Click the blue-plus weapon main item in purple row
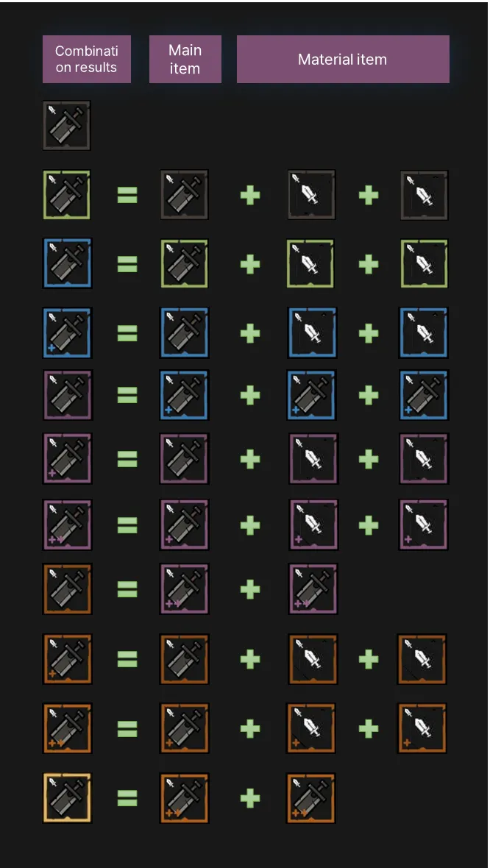490x868 pixels. [185, 395]
